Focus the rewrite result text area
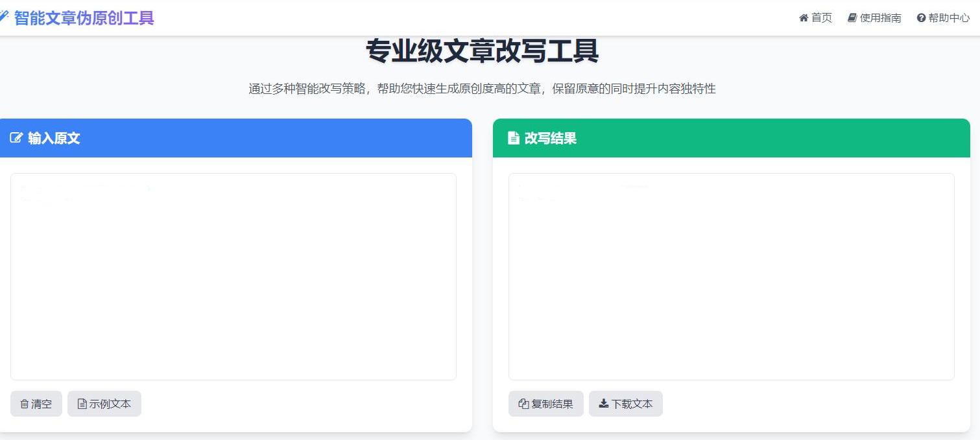980x440 pixels. pos(731,277)
